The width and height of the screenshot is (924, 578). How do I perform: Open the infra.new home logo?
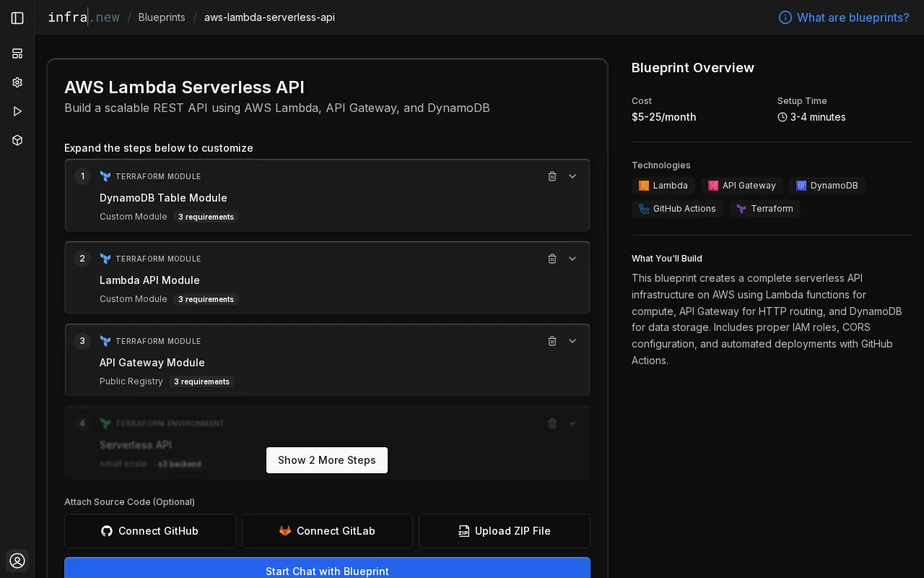pos(84,17)
